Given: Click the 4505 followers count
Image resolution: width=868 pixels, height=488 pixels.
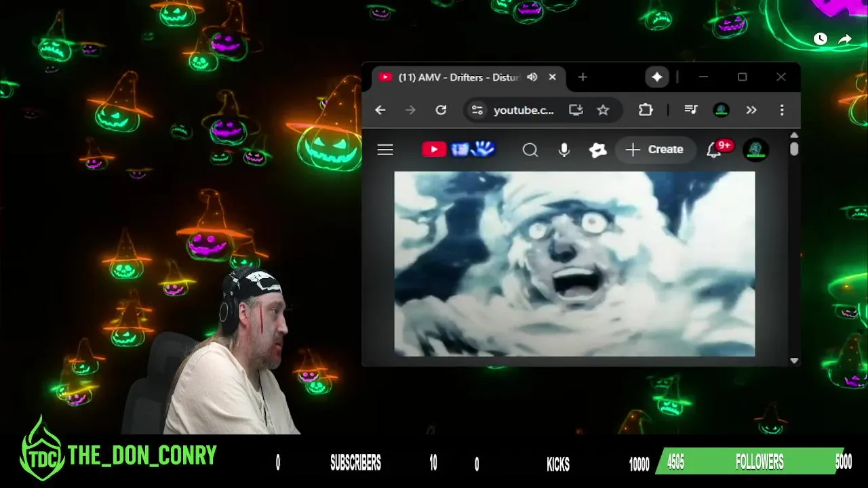Looking at the screenshot, I should click(675, 462).
